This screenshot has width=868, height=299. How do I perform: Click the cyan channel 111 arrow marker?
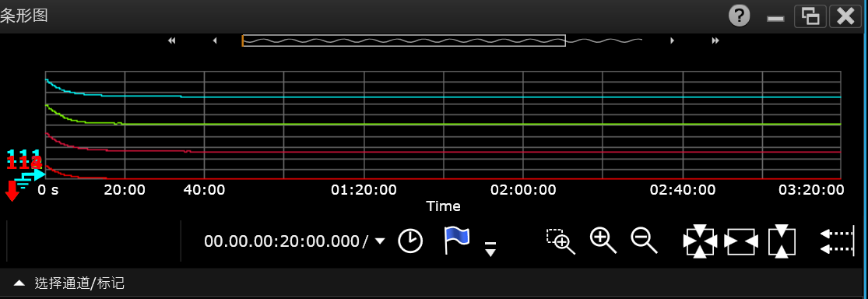point(33,175)
